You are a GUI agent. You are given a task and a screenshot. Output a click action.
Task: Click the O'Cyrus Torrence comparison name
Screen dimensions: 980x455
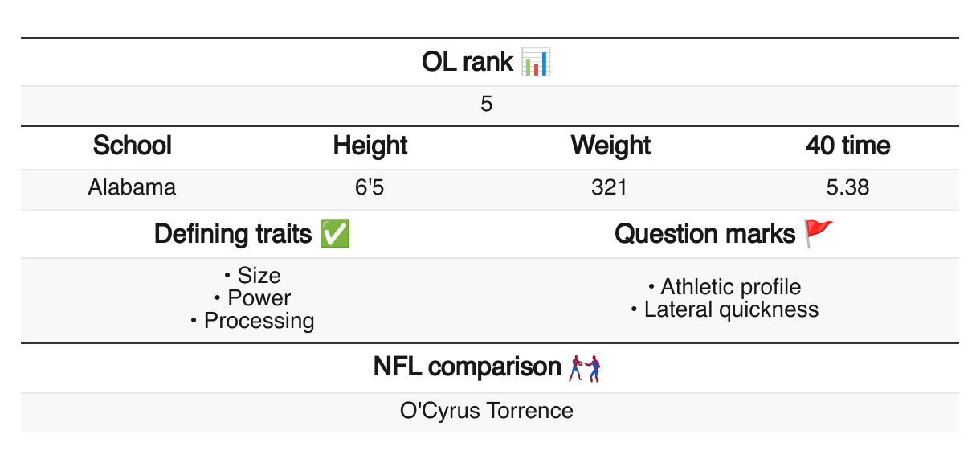(487, 411)
